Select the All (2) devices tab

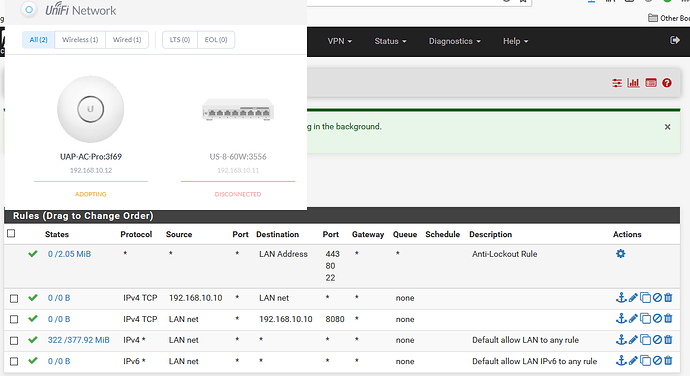tap(38, 40)
